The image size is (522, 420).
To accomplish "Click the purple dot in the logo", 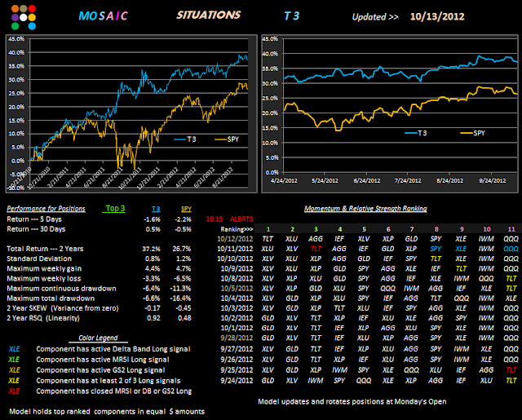I will click(x=15, y=17).
